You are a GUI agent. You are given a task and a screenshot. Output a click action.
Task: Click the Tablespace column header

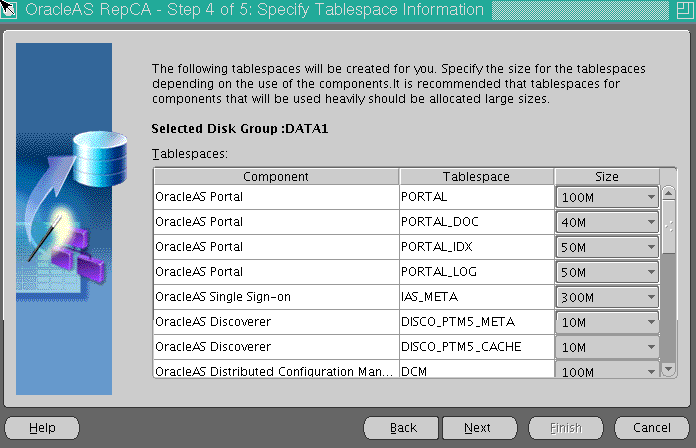[476, 176]
